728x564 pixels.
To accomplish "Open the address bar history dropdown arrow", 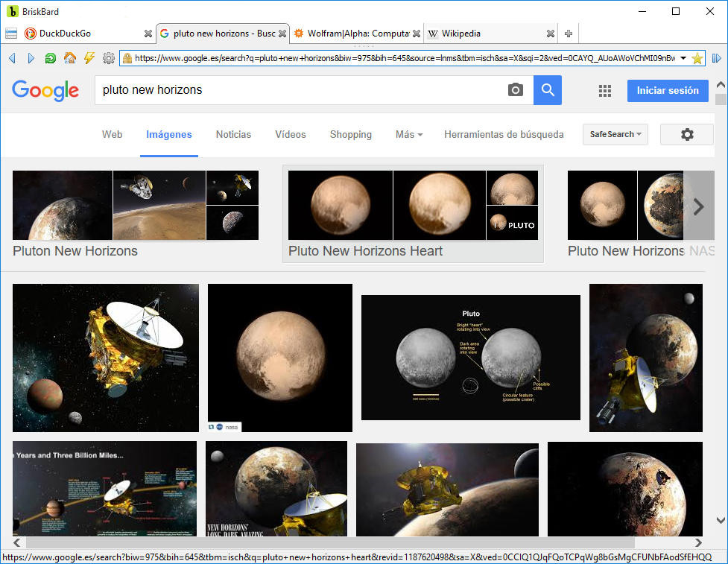I will click(x=683, y=58).
